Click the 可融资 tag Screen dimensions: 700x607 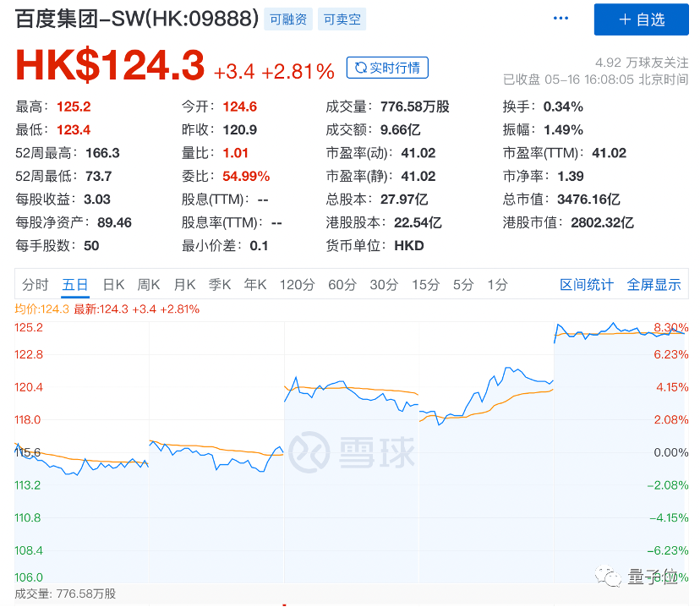[289, 19]
